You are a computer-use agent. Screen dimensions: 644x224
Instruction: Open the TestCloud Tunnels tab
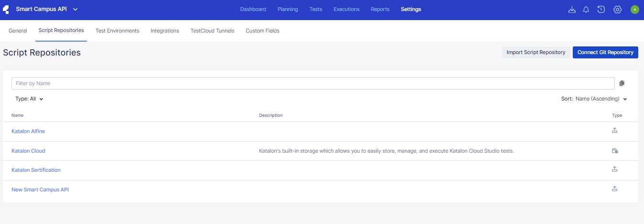[212, 31]
